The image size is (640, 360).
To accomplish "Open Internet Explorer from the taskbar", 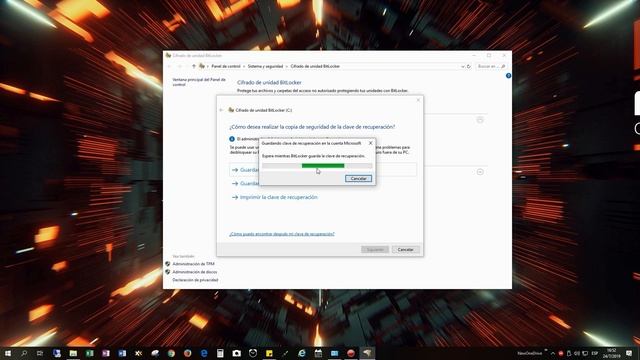I will click(302, 353).
